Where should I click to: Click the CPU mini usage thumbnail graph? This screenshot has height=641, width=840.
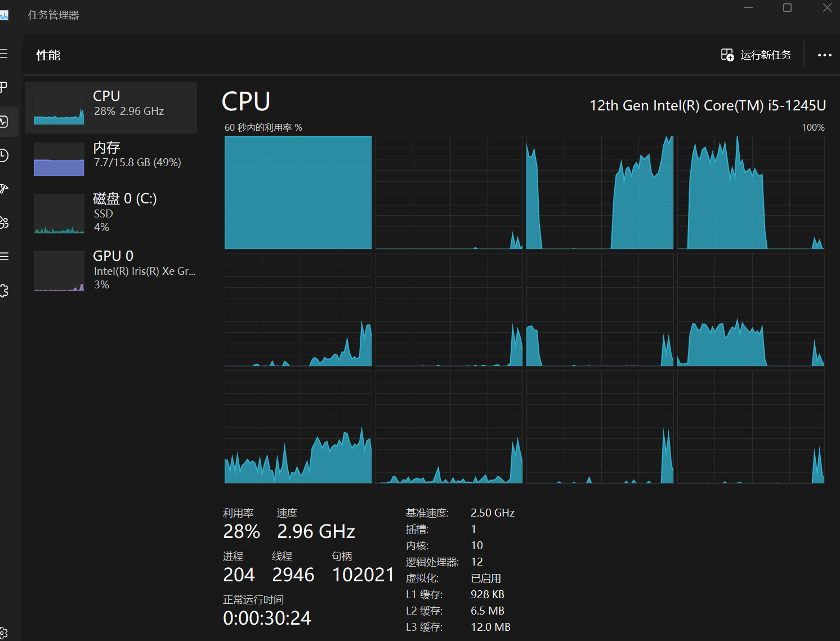pyautogui.click(x=59, y=108)
